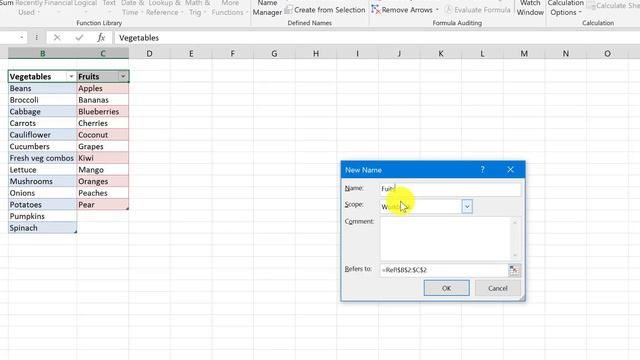Select column B header

[42, 53]
